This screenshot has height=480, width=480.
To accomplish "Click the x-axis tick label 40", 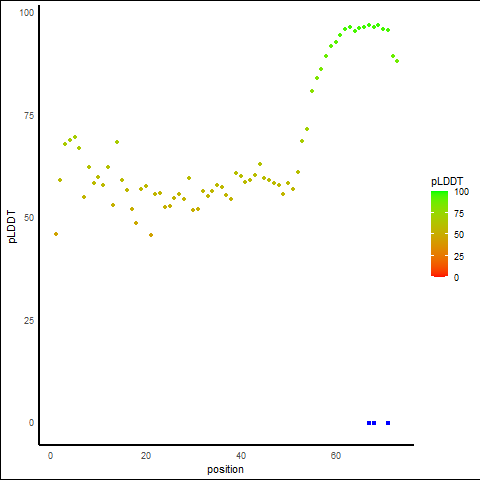I will pos(241,456).
